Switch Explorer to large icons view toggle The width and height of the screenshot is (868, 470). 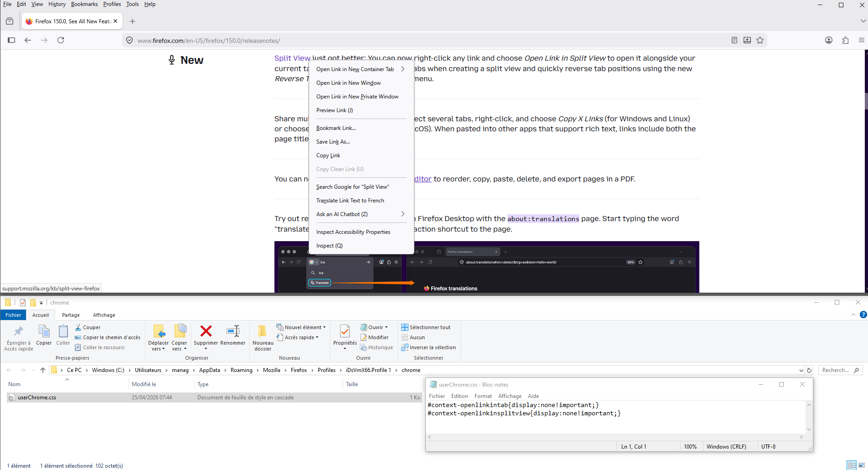pyautogui.click(x=862, y=465)
